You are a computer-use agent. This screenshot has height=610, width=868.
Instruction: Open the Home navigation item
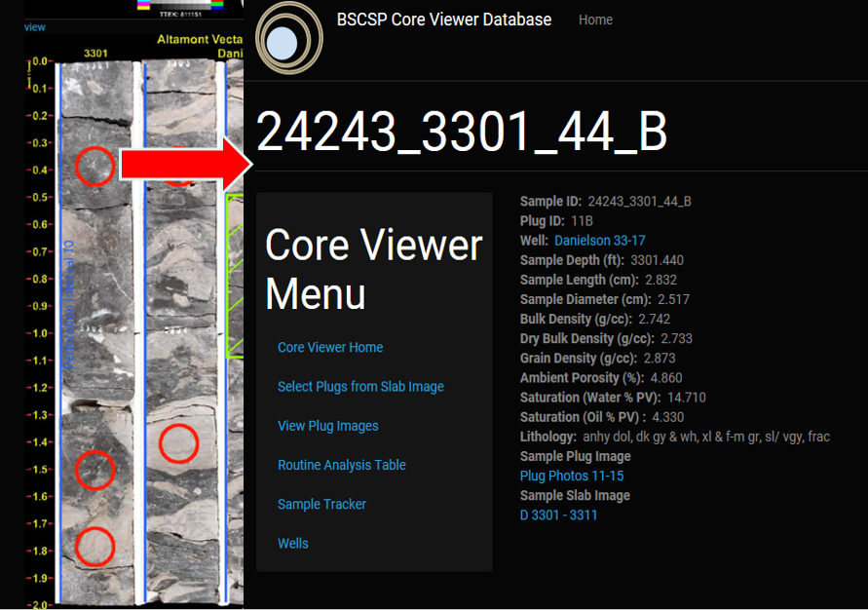[x=595, y=19]
